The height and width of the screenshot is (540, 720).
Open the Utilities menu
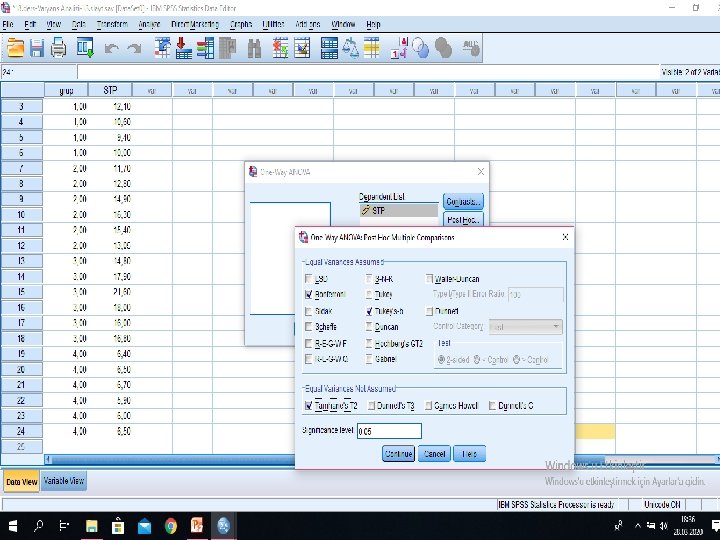click(x=273, y=24)
